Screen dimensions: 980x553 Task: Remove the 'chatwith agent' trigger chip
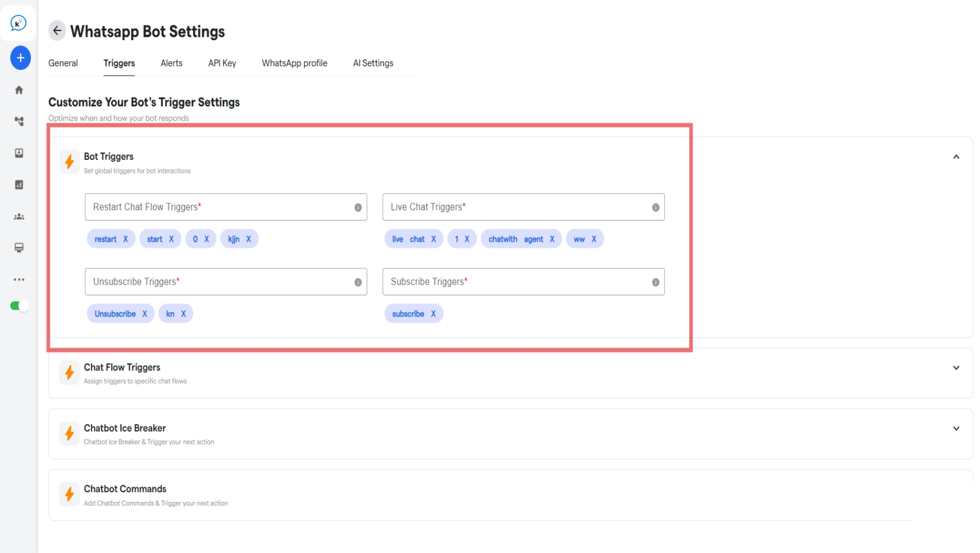(552, 239)
